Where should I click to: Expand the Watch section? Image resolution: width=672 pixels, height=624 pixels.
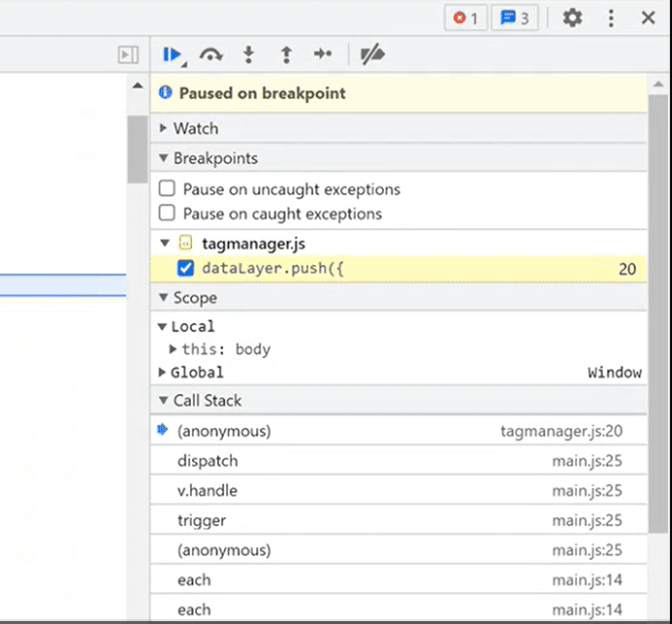pyautogui.click(x=195, y=128)
